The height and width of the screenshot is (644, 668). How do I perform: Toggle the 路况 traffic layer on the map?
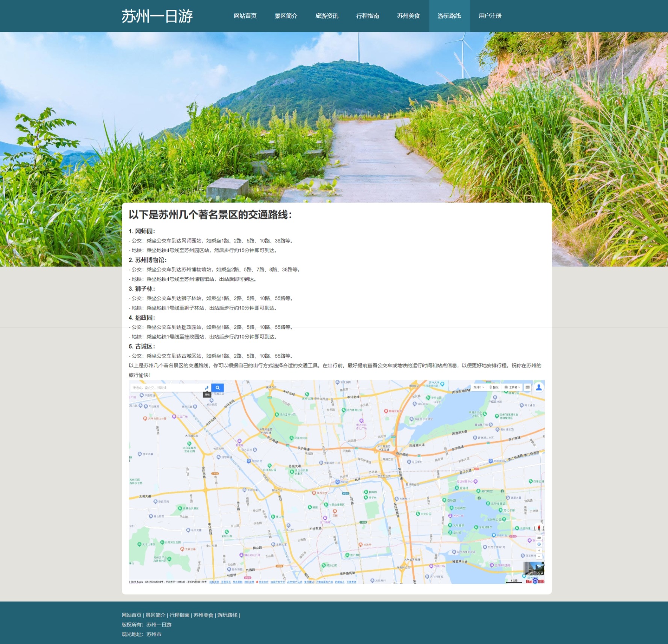coord(495,387)
